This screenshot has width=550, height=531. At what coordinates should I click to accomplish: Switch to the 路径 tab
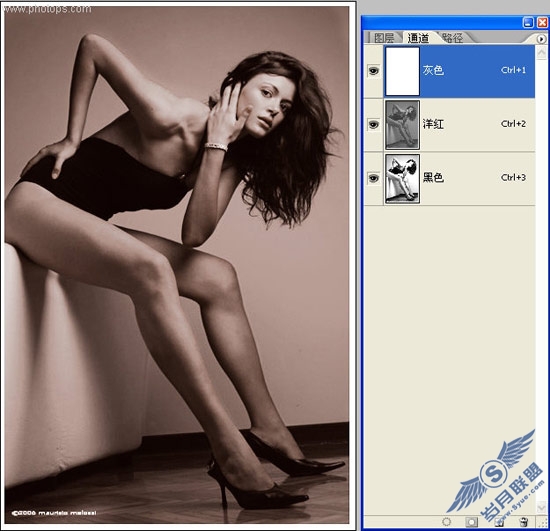[x=452, y=38]
